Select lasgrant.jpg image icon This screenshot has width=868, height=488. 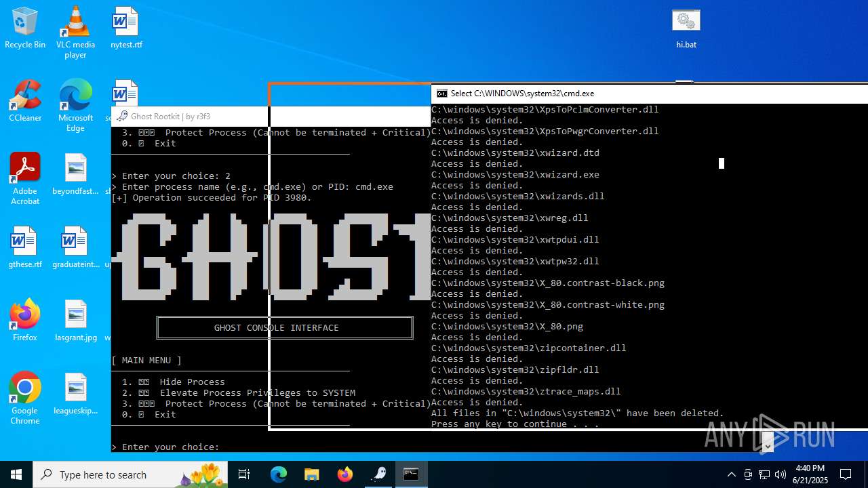75,321
